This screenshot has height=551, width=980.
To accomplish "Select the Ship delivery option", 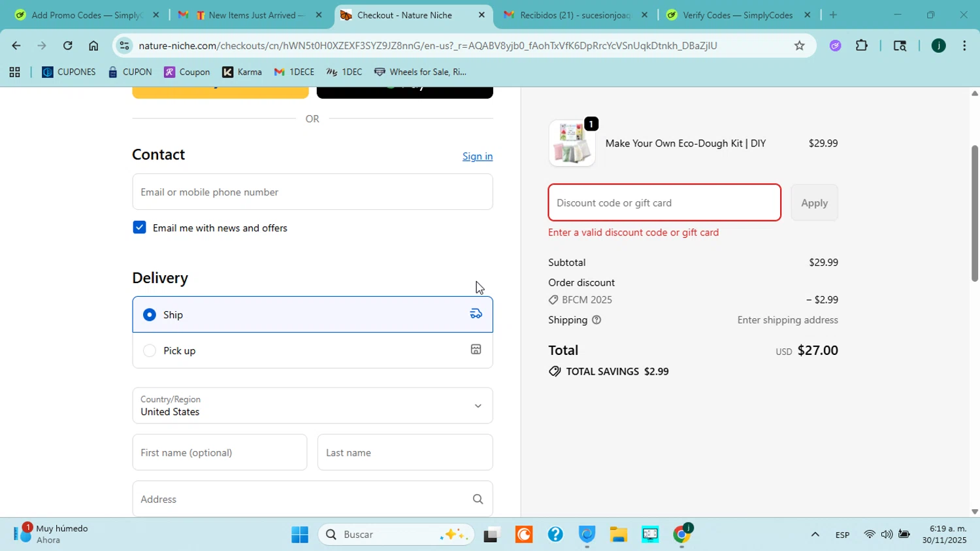I will pos(312,314).
